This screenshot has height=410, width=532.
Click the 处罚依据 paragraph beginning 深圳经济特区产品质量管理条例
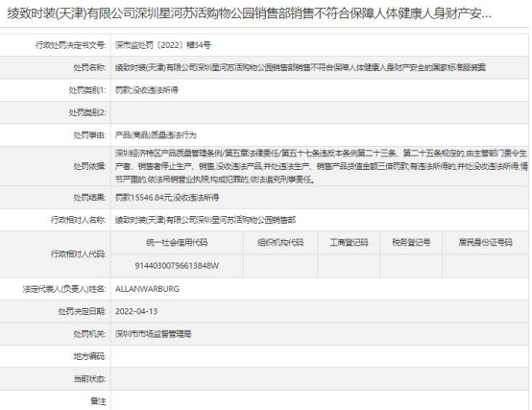pos(322,166)
